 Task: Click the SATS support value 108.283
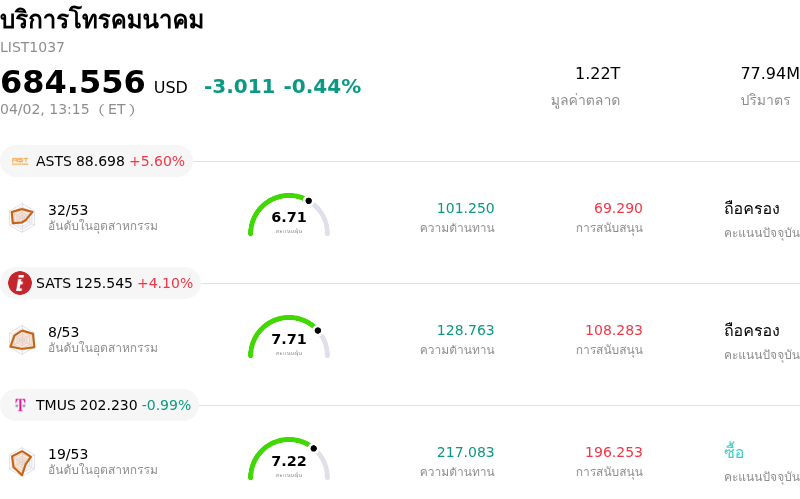tap(613, 330)
